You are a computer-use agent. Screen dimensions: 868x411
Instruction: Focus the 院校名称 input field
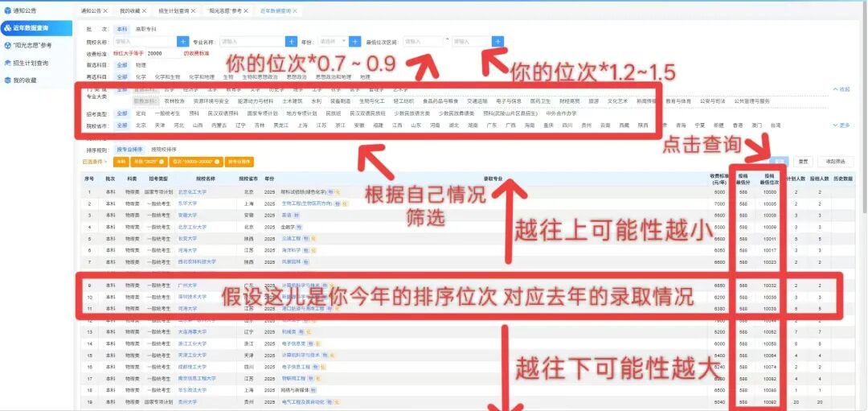click(x=145, y=42)
